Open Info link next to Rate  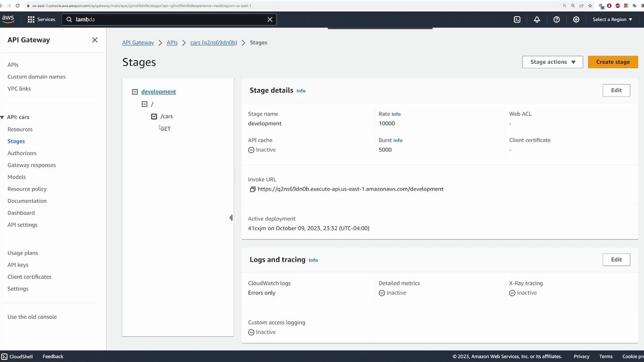point(396,114)
